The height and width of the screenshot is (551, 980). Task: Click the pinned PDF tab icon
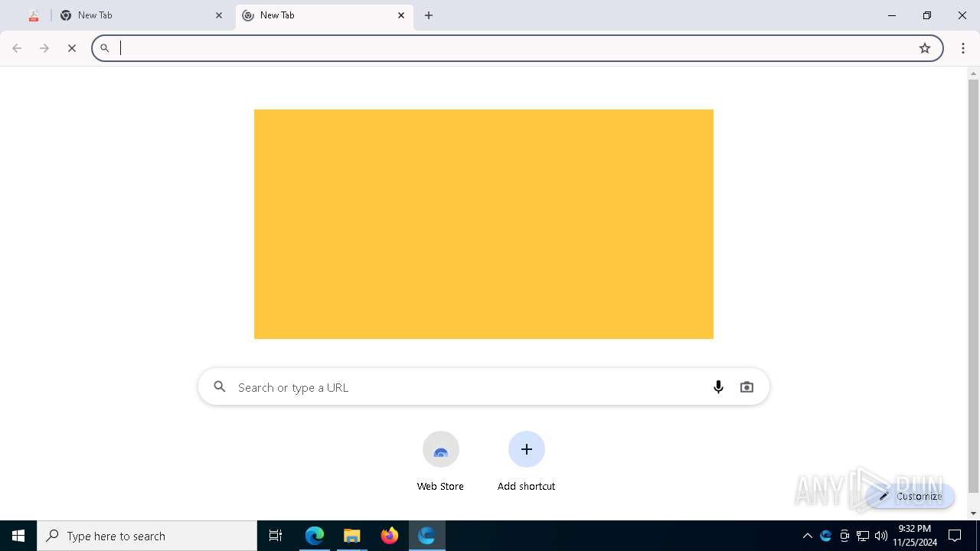pyautogui.click(x=34, y=15)
